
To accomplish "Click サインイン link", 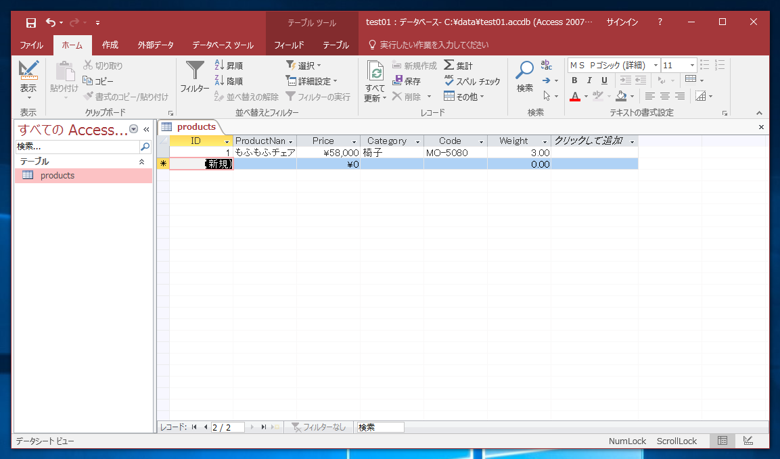I will [x=622, y=22].
